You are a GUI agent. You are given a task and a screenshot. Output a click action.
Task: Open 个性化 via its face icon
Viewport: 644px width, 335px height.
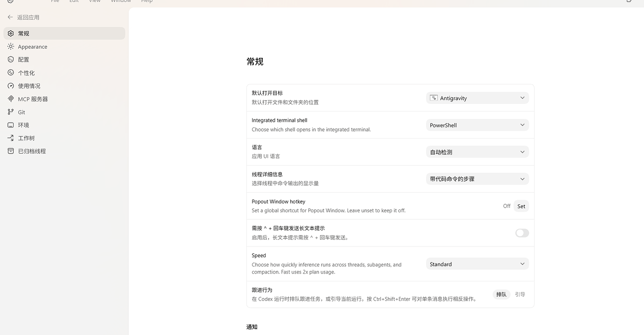coord(11,73)
